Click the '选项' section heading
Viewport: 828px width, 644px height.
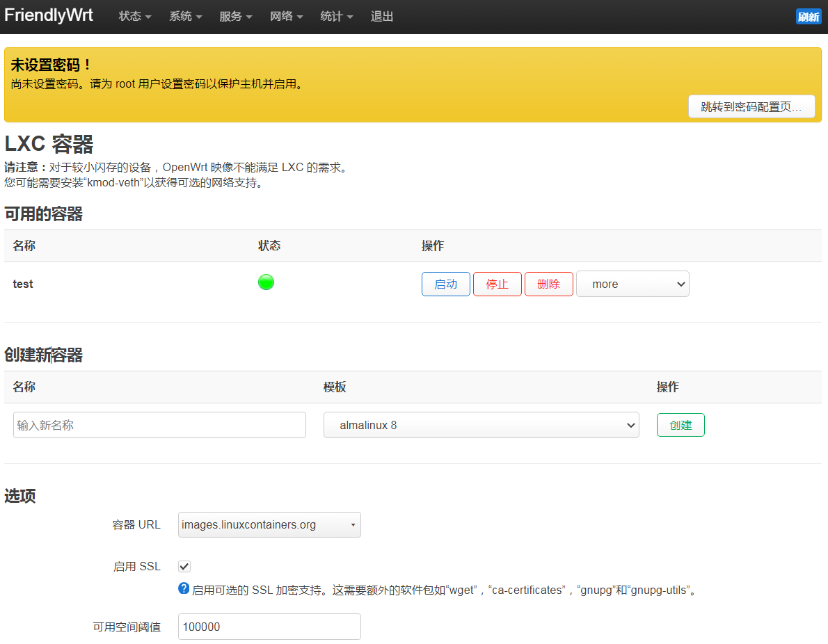click(x=20, y=496)
